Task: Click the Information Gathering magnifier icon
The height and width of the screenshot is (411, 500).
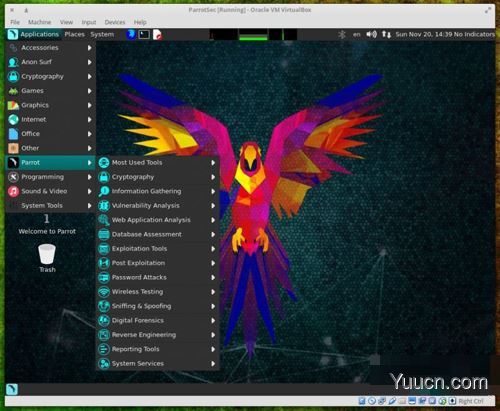Action: [104, 191]
